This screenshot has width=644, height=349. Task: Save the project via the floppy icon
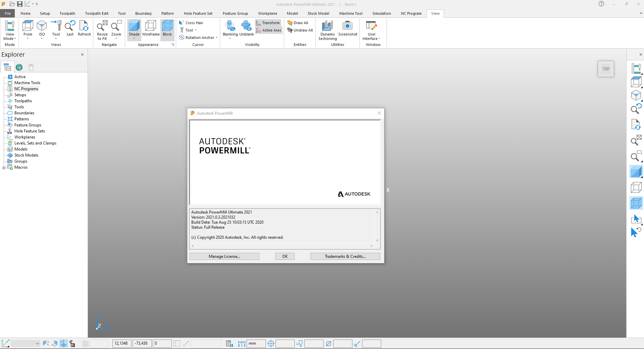click(x=20, y=4)
